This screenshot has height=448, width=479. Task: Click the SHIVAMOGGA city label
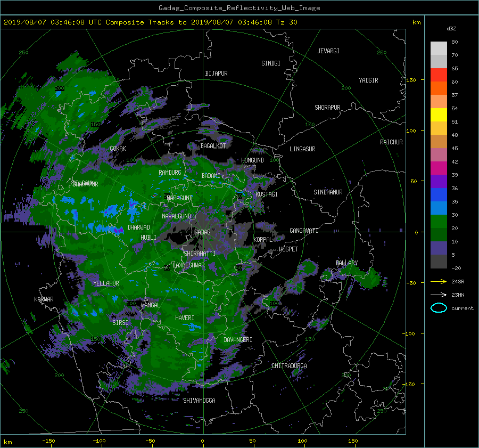[x=199, y=401]
